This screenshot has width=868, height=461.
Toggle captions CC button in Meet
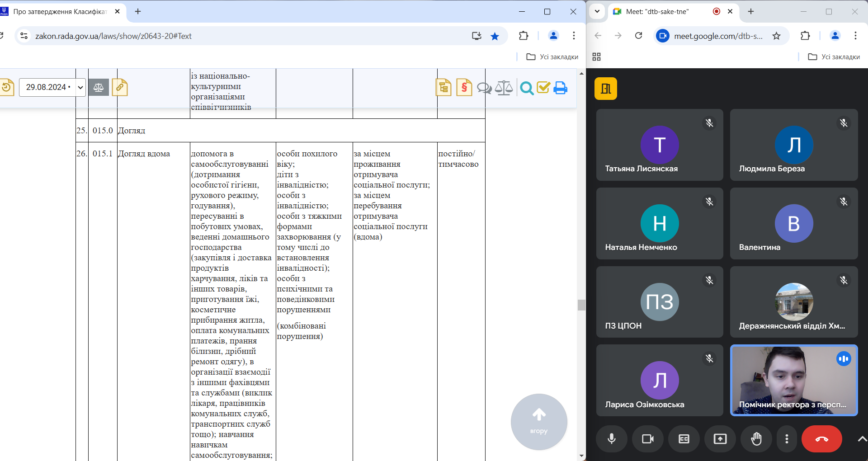pos(684,439)
